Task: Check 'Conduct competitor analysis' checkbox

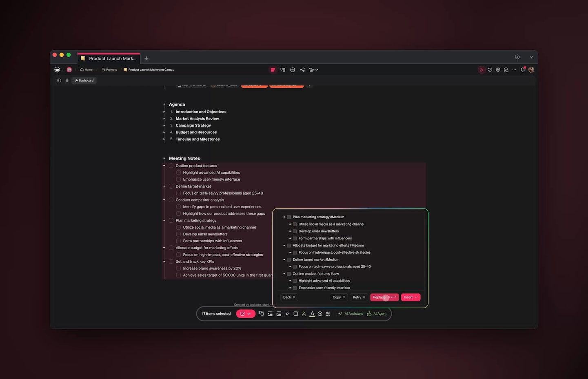Action: pos(171,200)
